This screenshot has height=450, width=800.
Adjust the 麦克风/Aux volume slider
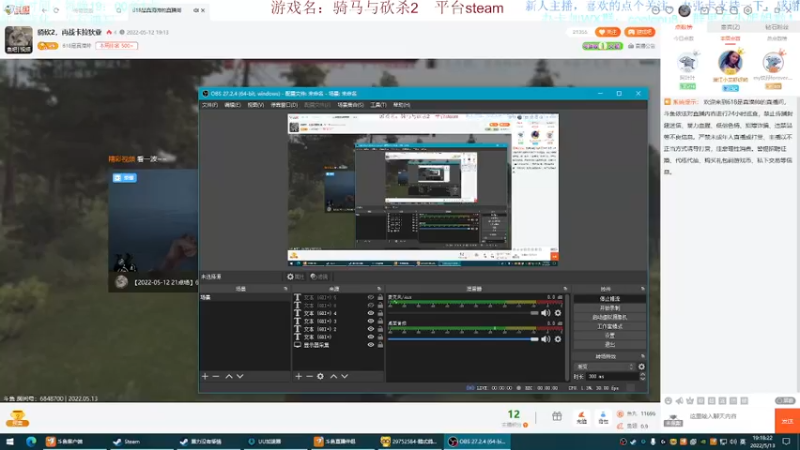click(x=463, y=313)
